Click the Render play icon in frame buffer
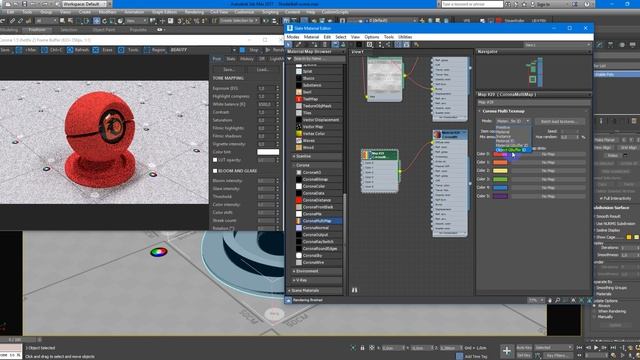The height and width of the screenshot is (360, 640). click(268, 50)
